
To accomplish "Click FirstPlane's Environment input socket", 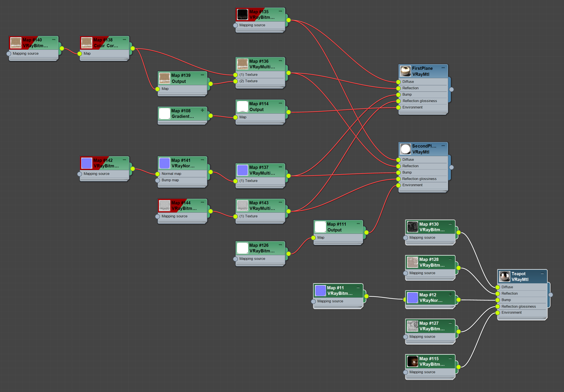I will (398, 108).
